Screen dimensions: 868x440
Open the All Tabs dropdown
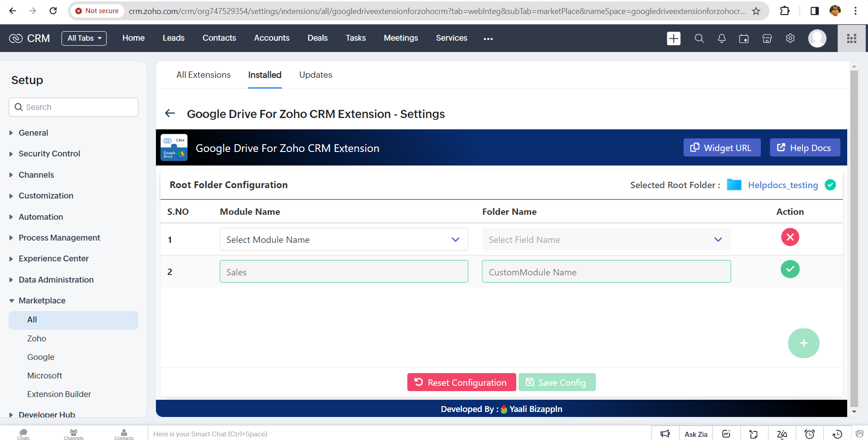(x=84, y=38)
